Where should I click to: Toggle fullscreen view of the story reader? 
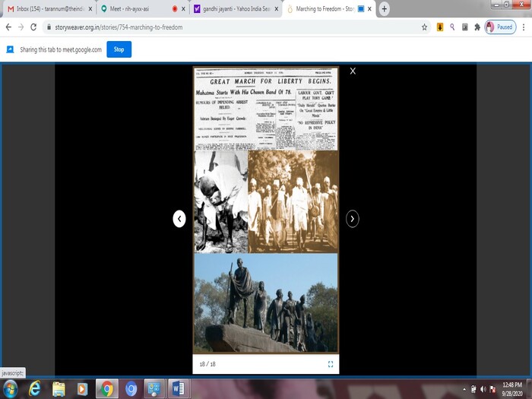point(331,364)
